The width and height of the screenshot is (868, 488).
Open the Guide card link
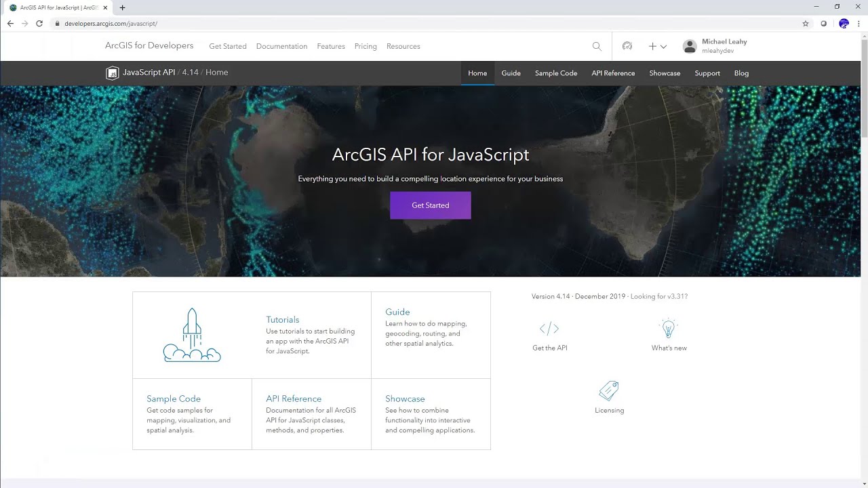tap(397, 312)
